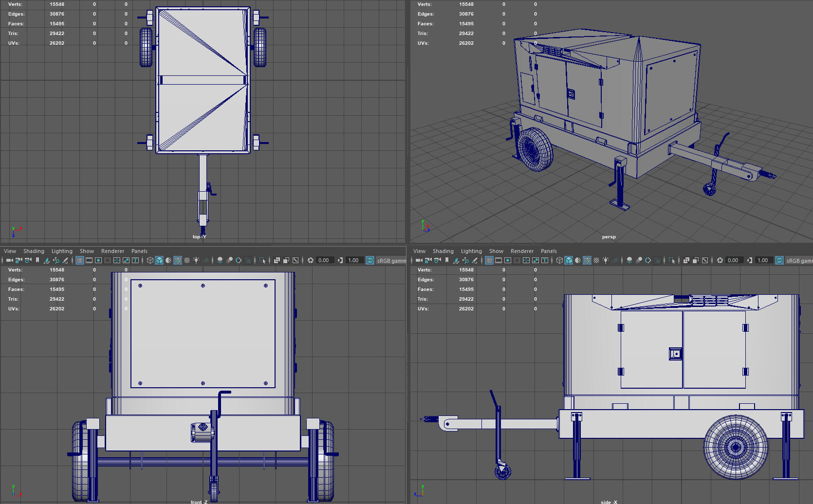Toggle smooth shade all in front panel
Viewport: 813px width, 504px height.
[159, 260]
